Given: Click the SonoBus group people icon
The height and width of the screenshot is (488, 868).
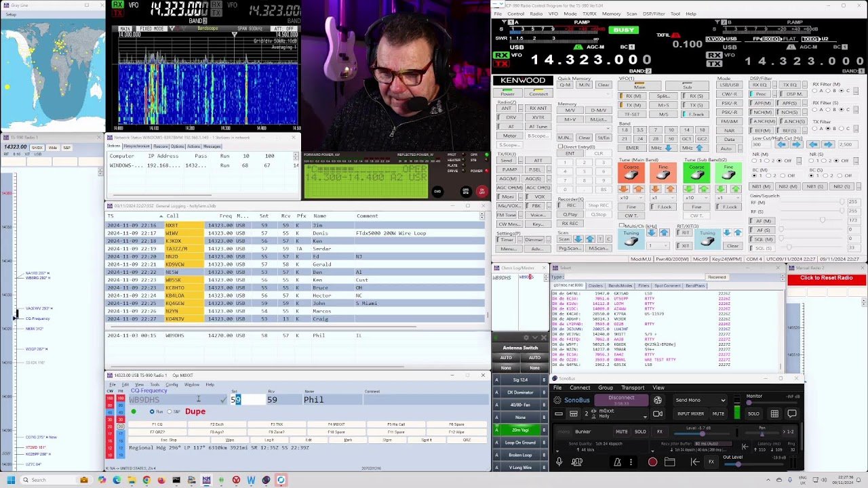Looking at the screenshot, I should (x=576, y=462).
